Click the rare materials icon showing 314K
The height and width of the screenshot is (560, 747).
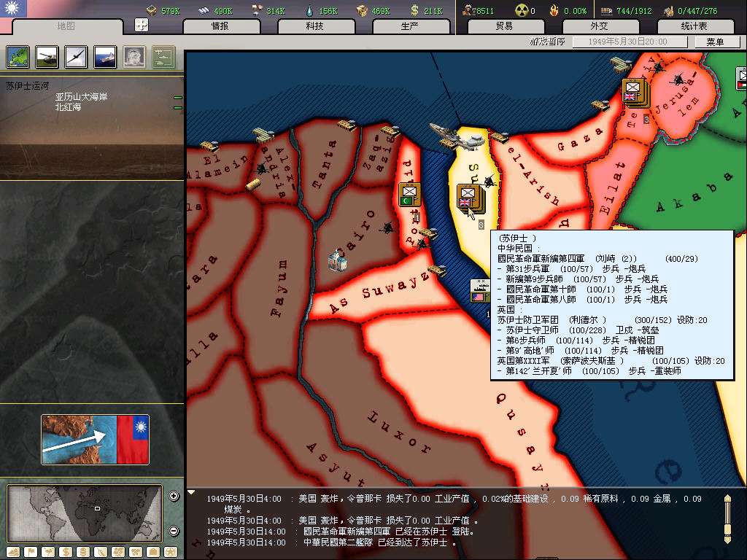pyautogui.click(x=257, y=10)
